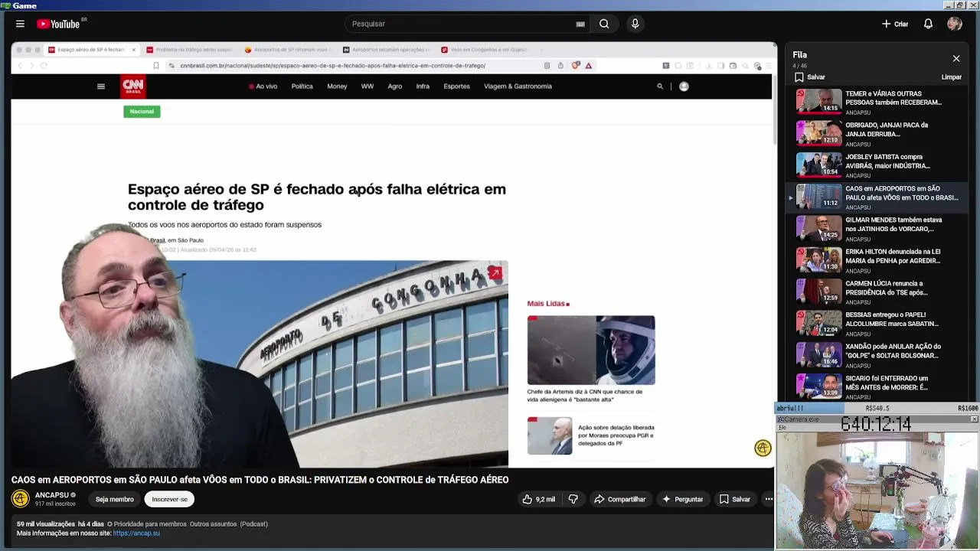Like the video with 9,2 mil

coord(539,499)
